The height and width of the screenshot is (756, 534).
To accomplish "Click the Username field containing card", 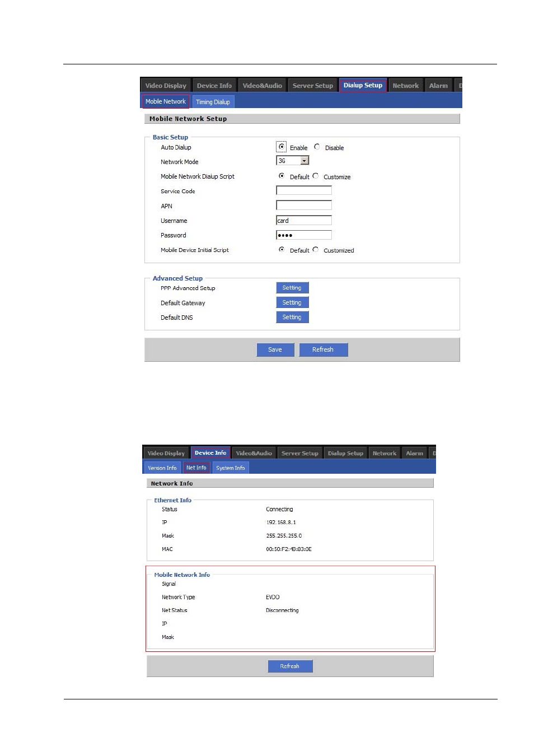I will [x=304, y=220].
